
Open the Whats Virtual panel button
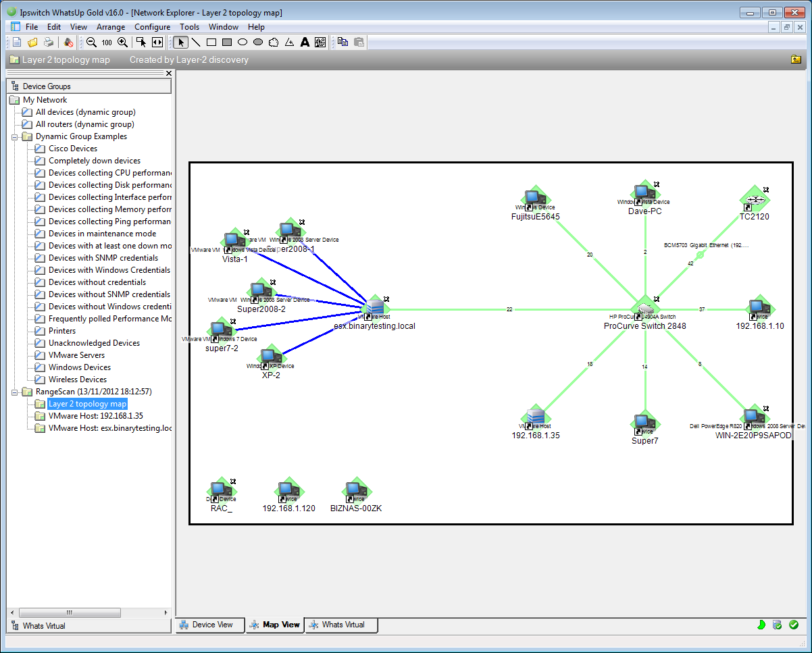[89, 625]
